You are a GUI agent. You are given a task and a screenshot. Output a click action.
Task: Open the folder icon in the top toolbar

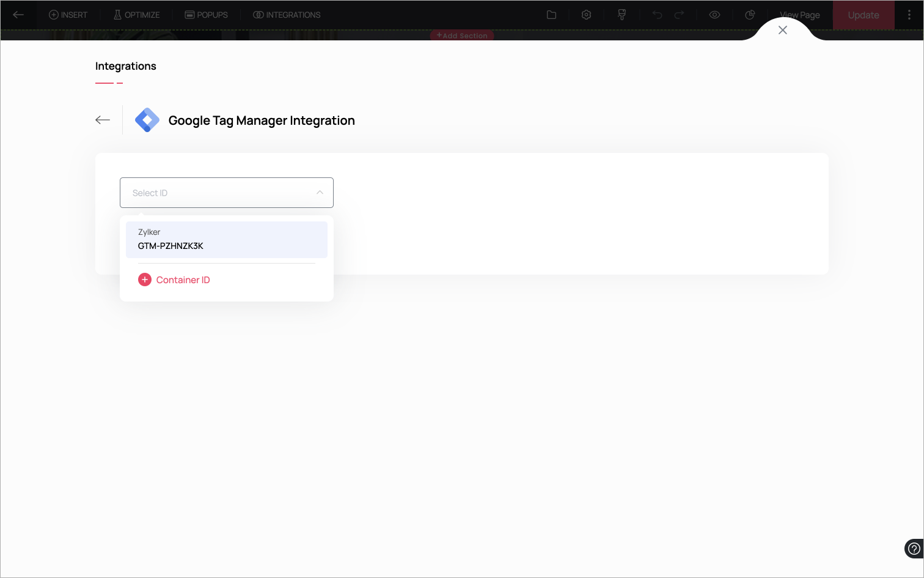pyautogui.click(x=551, y=15)
